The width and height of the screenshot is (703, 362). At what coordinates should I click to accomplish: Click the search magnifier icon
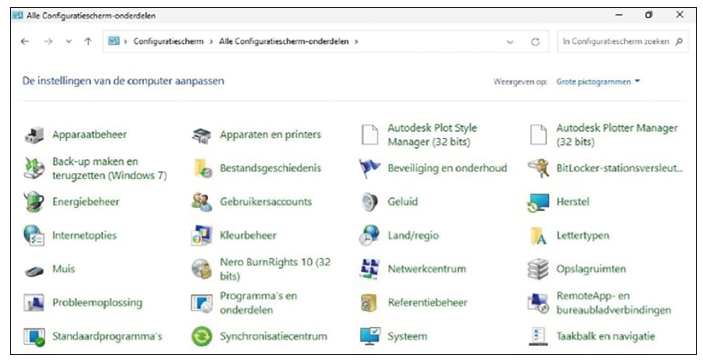point(679,42)
